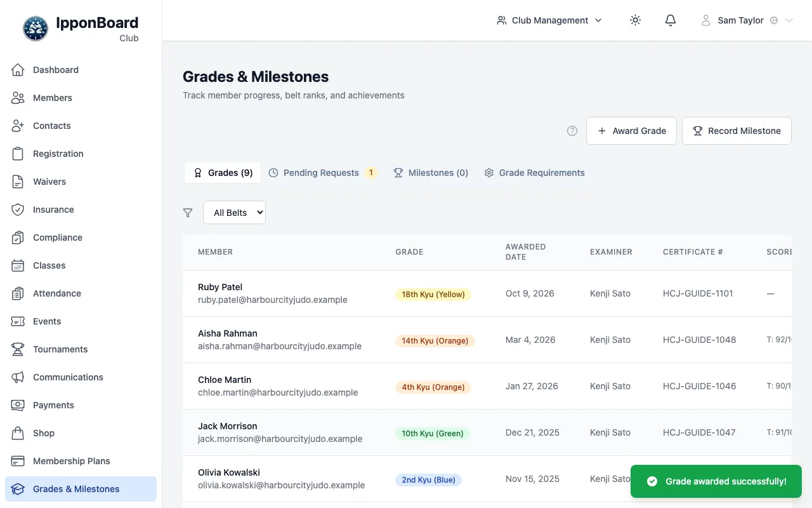This screenshot has width=812, height=508.
Task: Open the Grade Requirements tab
Action: click(x=534, y=173)
